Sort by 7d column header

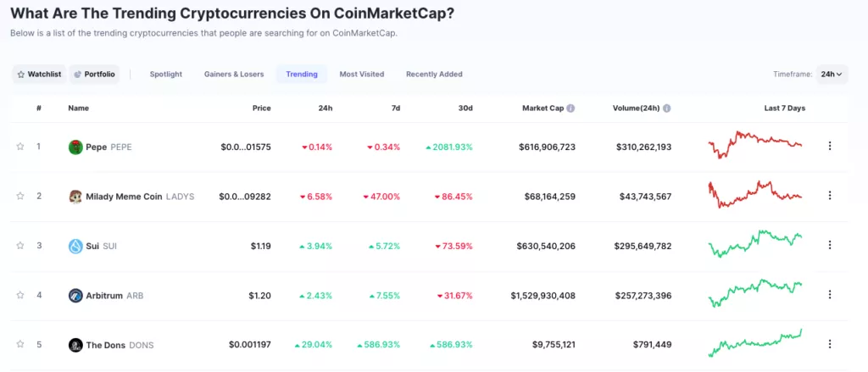tap(396, 108)
